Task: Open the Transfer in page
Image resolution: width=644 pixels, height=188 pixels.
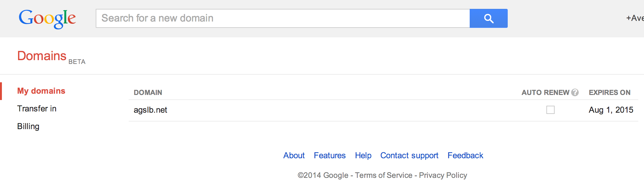Action: 37,109
